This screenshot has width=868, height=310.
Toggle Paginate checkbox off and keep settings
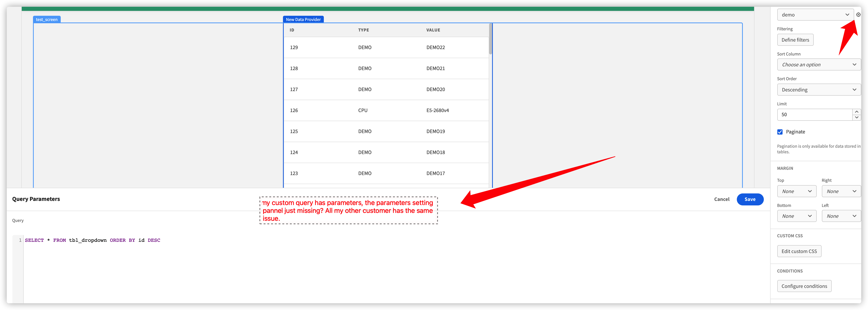coord(780,132)
